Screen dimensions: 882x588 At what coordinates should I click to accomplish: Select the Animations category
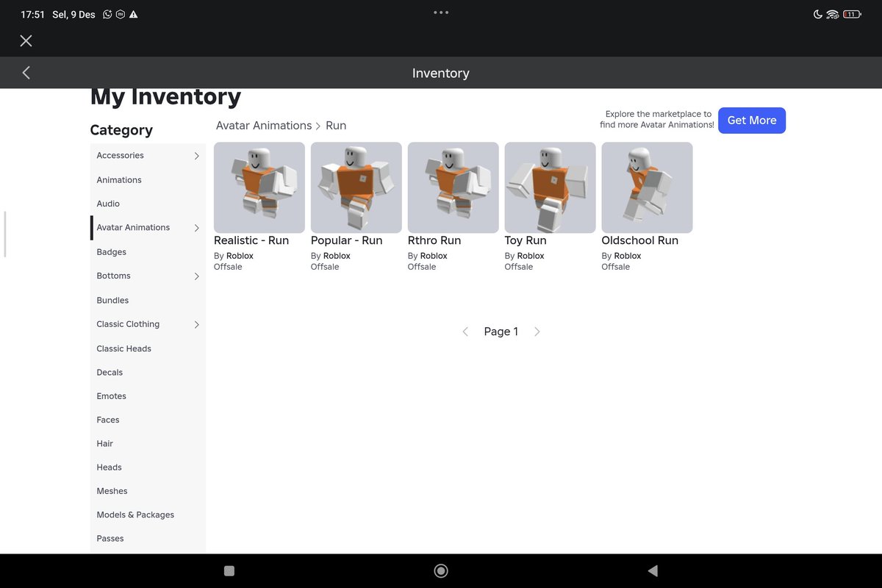148,180
